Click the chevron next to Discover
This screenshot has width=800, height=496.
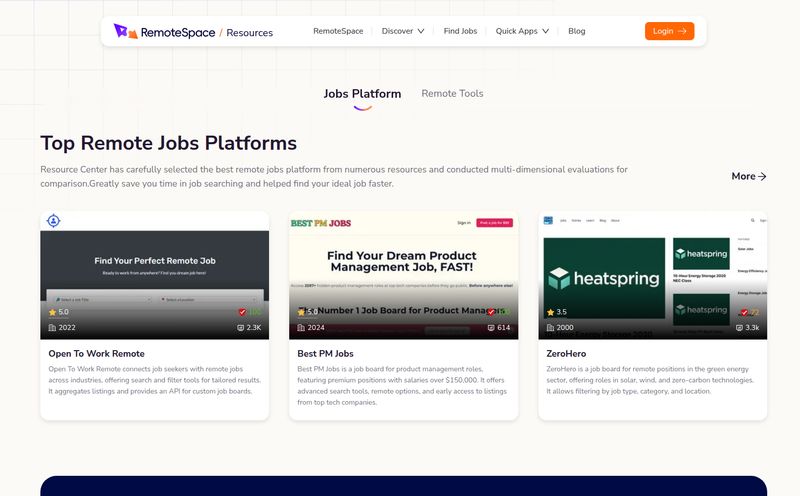click(x=421, y=31)
